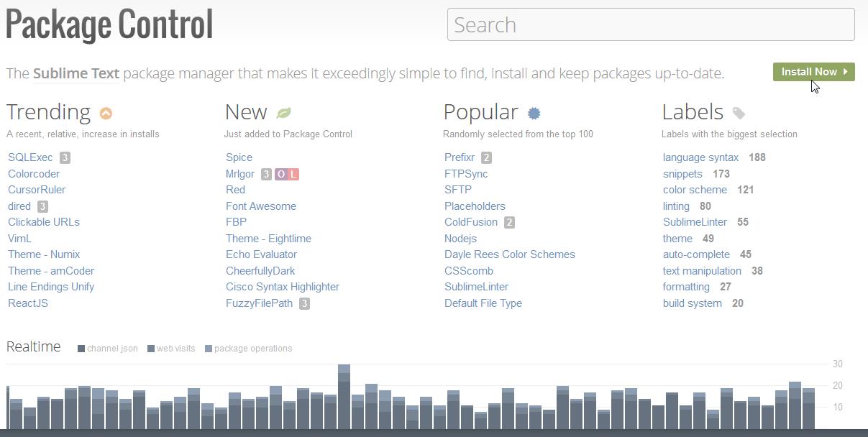This screenshot has width=868, height=437.
Task: Click the Labels tag icon
Action: pos(739,113)
